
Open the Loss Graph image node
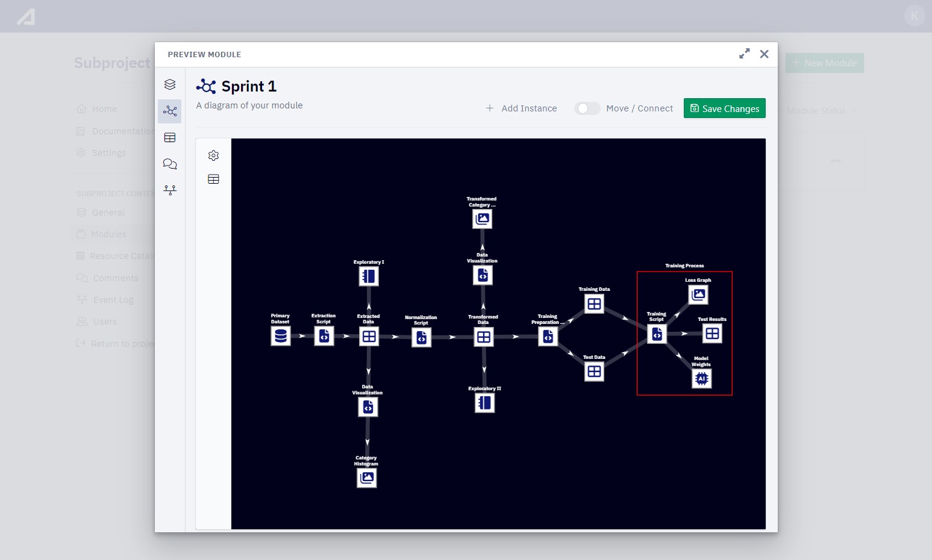click(x=698, y=294)
